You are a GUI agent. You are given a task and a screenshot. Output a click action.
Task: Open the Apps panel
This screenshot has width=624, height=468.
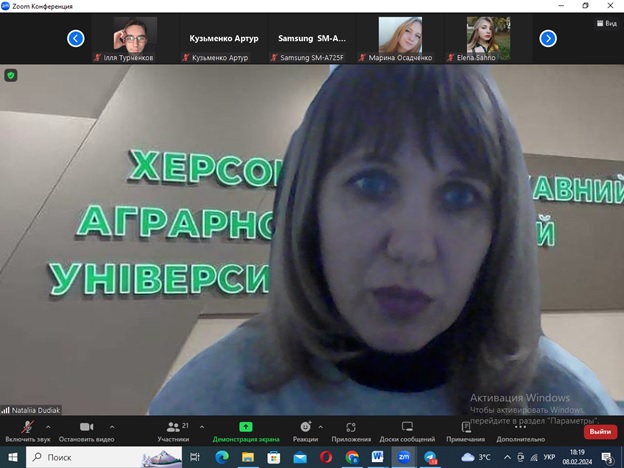coord(351,431)
